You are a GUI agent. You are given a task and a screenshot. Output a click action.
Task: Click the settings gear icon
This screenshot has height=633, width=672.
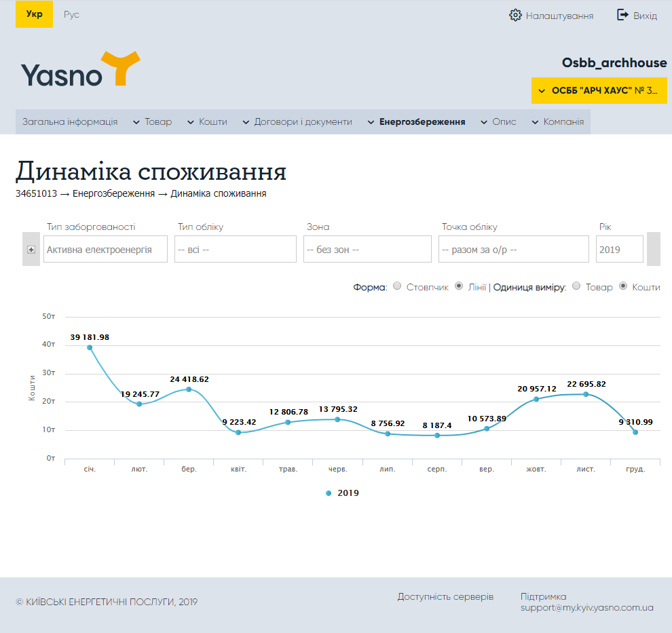click(515, 15)
